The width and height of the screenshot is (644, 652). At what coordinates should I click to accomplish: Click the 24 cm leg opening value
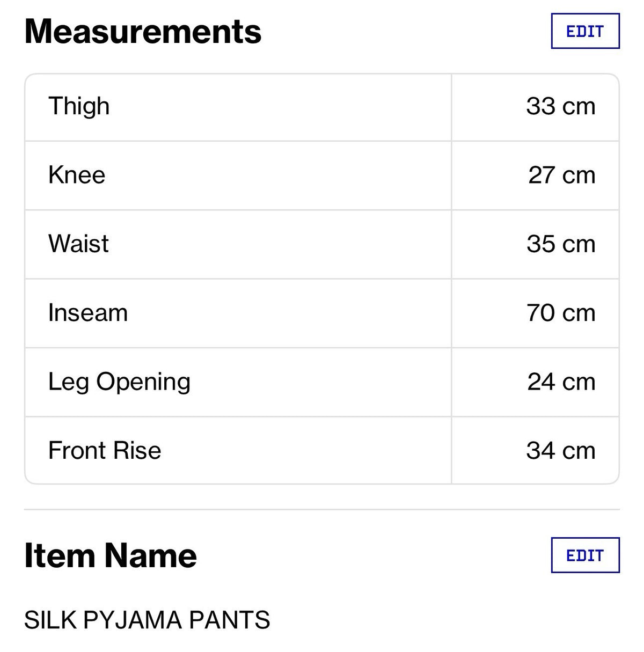pos(561,382)
